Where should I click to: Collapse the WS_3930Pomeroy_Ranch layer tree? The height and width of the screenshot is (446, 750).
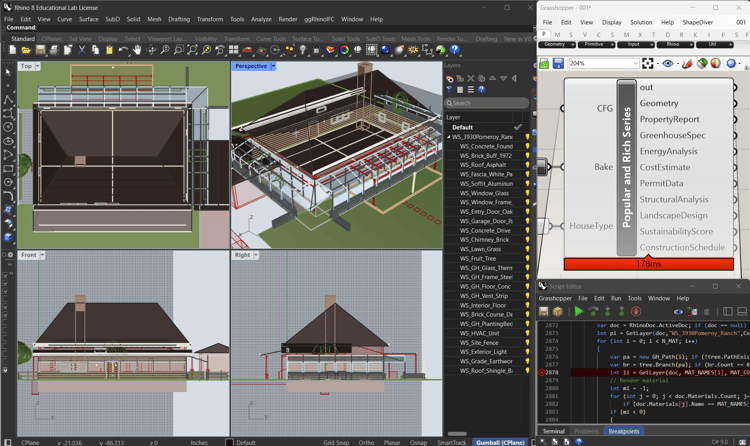(x=449, y=137)
